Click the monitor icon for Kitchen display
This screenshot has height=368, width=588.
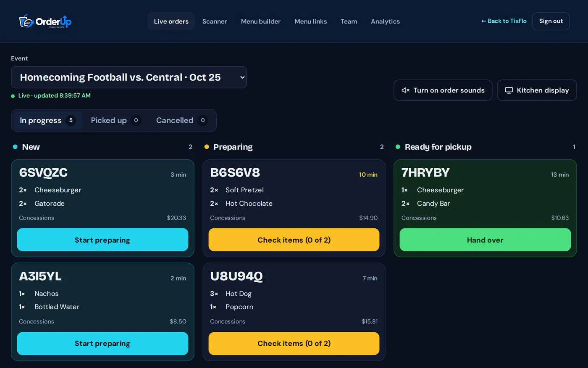pos(509,90)
